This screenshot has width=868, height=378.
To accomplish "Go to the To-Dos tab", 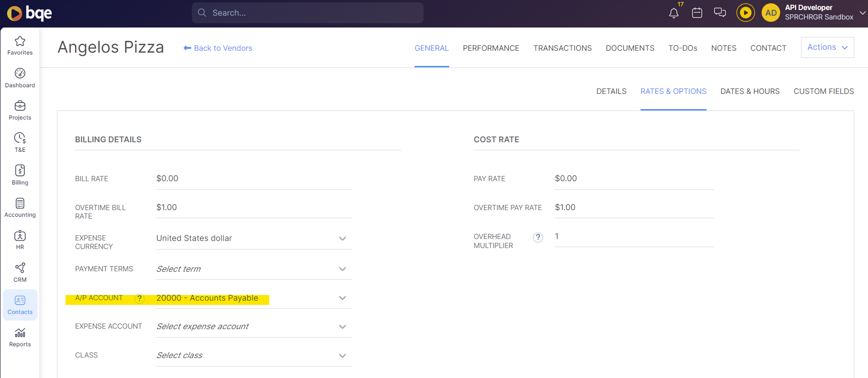I will [683, 48].
